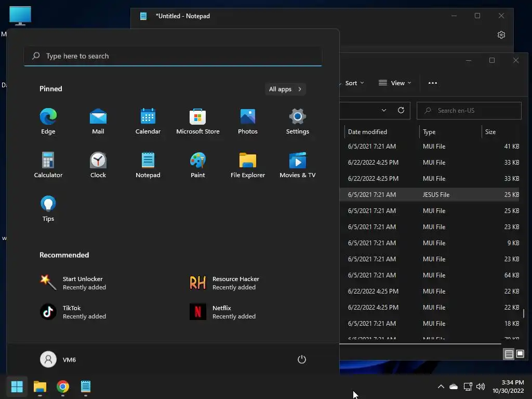Expand the address bar history dropdown
Screen dimensions: 532x399
tap(384, 110)
